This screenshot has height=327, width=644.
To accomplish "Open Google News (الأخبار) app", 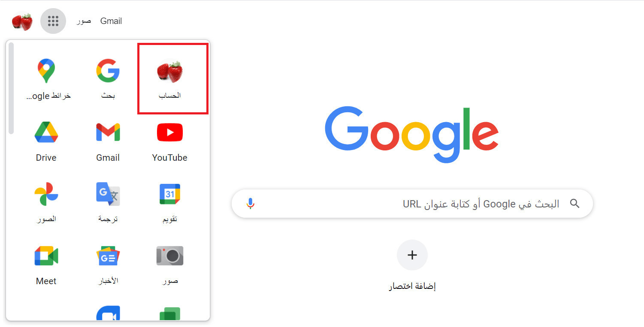I will (x=108, y=264).
